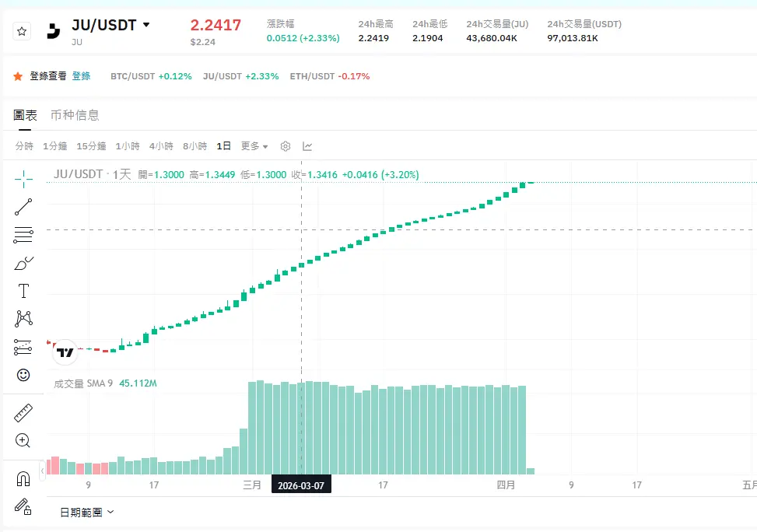757x532 pixels.
Task: Select the ruler measure tool
Action: (x=23, y=413)
